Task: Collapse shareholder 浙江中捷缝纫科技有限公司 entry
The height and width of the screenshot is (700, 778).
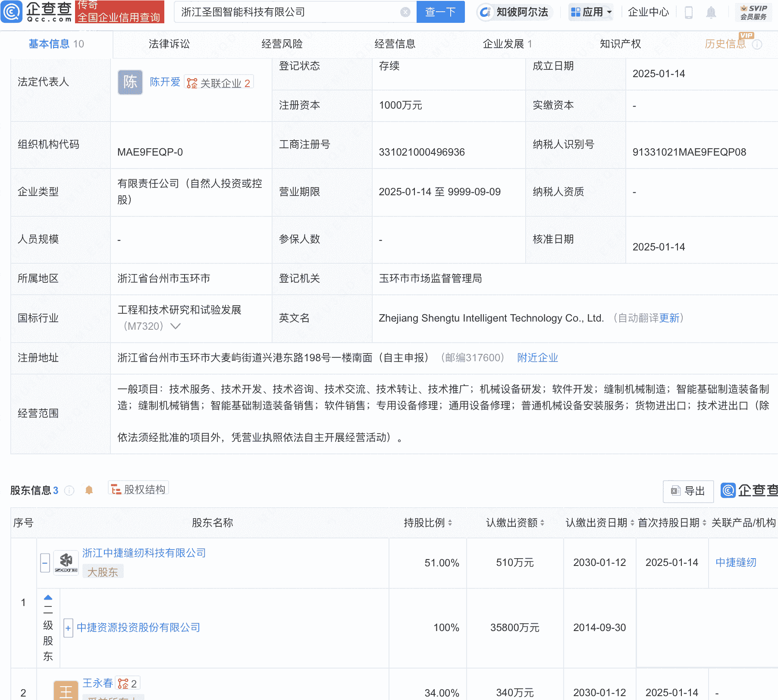Action: click(x=44, y=562)
